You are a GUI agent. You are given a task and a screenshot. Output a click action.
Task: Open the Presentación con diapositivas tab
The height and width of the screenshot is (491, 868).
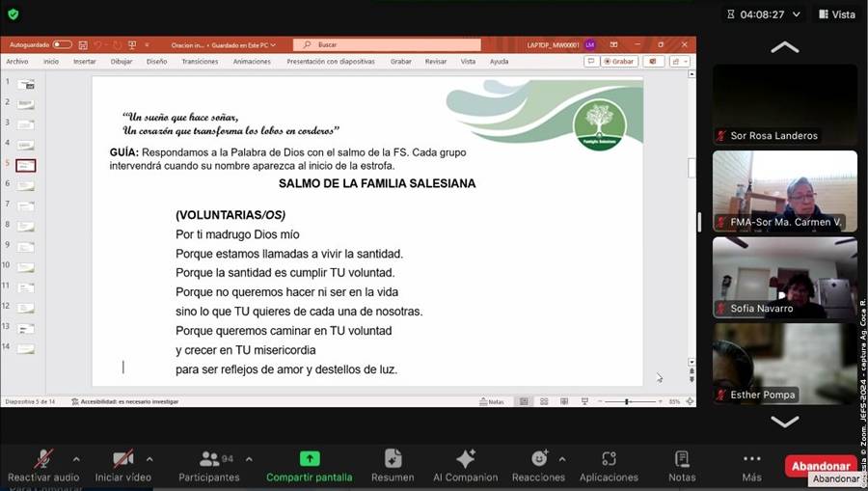point(331,62)
